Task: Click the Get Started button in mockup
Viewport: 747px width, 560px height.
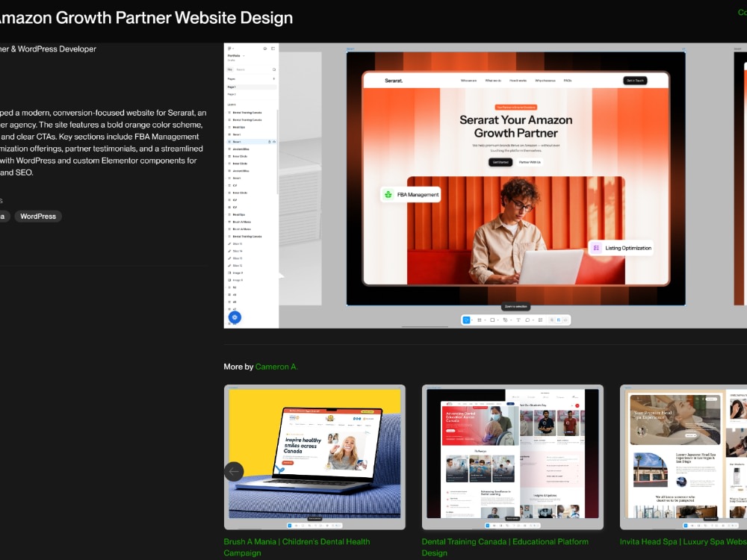Action: click(x=500, y=162)
